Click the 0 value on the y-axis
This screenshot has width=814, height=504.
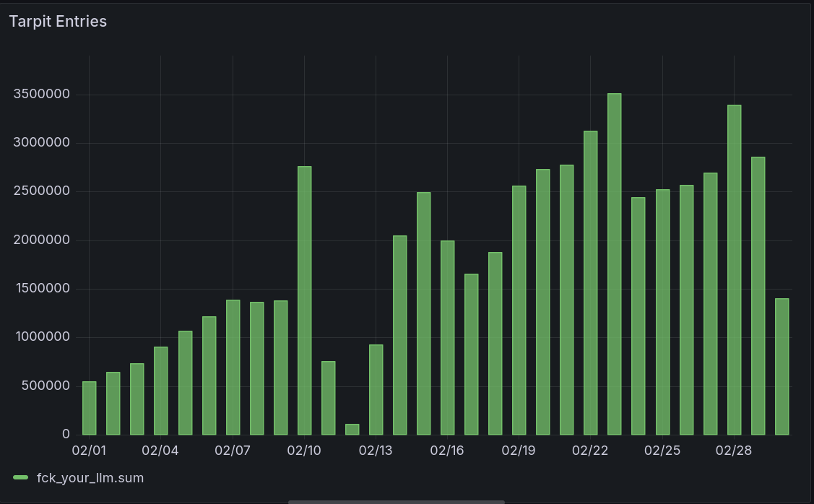[65, 434]
